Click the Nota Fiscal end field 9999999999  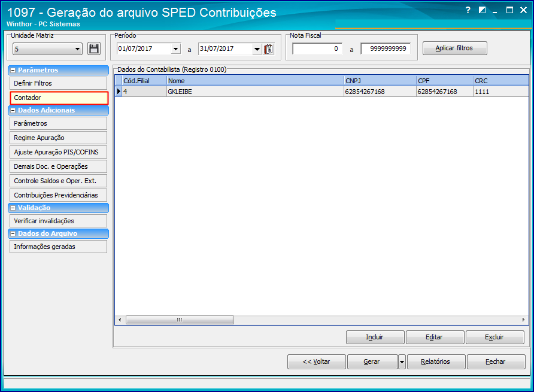[x=386, y=48]
